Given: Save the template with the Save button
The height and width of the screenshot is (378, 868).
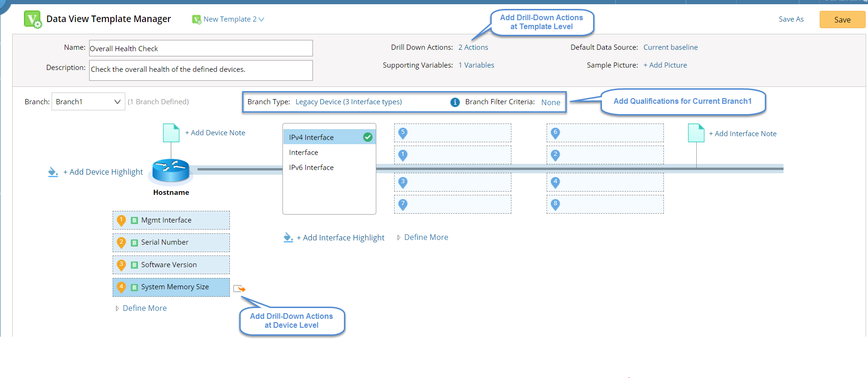Looking at the screenshot, I should click(842, 20).
